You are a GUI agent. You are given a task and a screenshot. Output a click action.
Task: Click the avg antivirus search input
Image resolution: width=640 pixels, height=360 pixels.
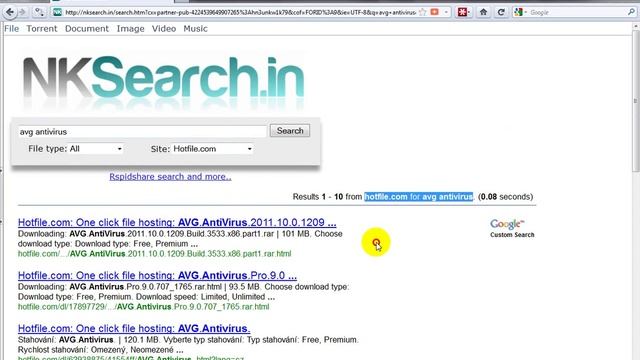tap(142, 131)
